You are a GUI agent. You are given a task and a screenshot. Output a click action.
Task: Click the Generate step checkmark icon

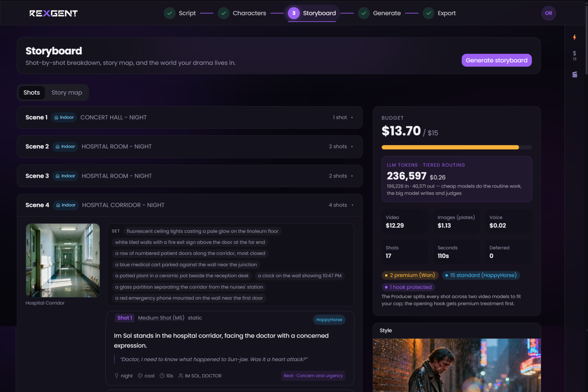[x=364, y=13]
